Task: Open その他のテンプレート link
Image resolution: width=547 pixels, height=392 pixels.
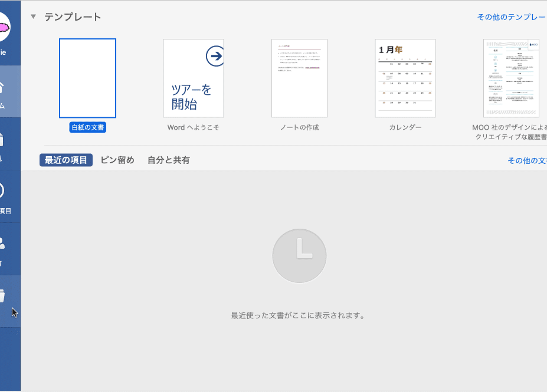Action: point(511,17)
